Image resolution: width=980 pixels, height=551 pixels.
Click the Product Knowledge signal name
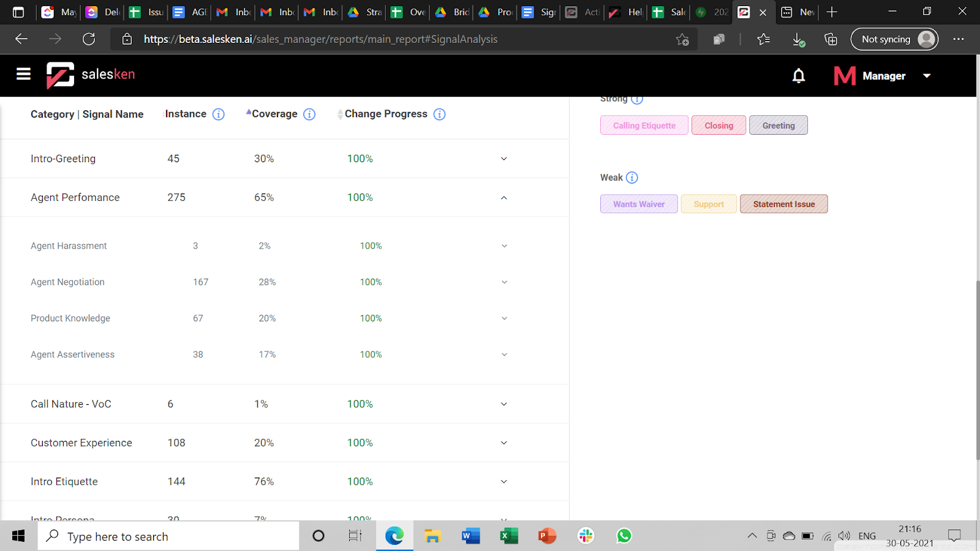pos(70,318)
